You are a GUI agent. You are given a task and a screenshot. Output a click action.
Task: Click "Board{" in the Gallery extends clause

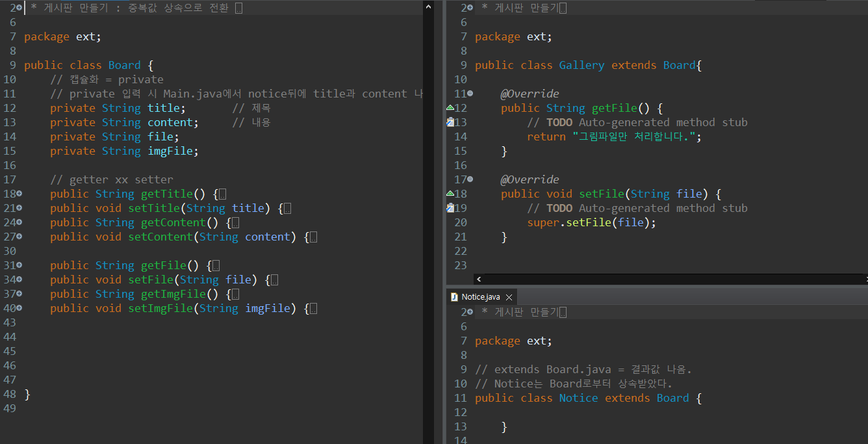683,65
